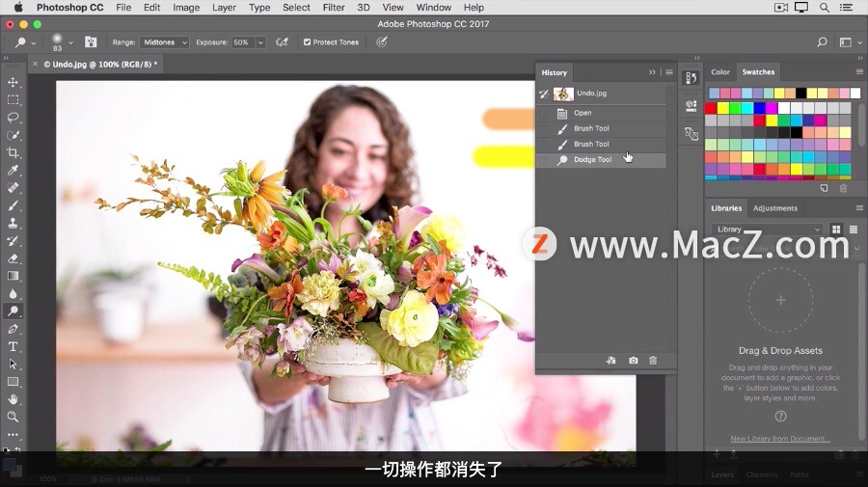
Task: Click the Edit Toolbar ellipsis icon
Action: click(x=13, y=434)
